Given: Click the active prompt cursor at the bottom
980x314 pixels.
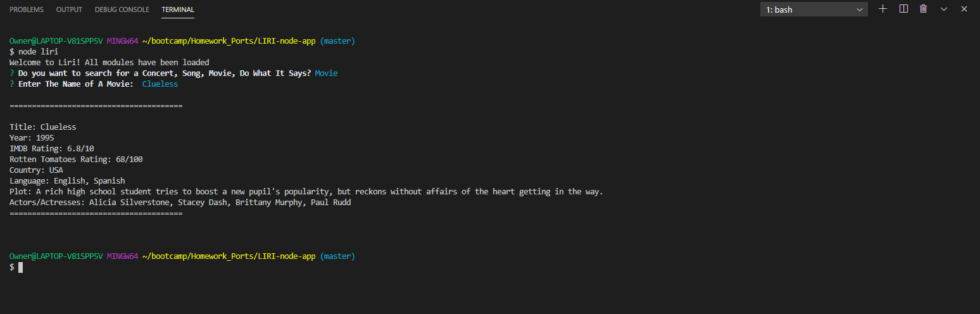Looking at the screenshot, I should click(x=20, y=268).
